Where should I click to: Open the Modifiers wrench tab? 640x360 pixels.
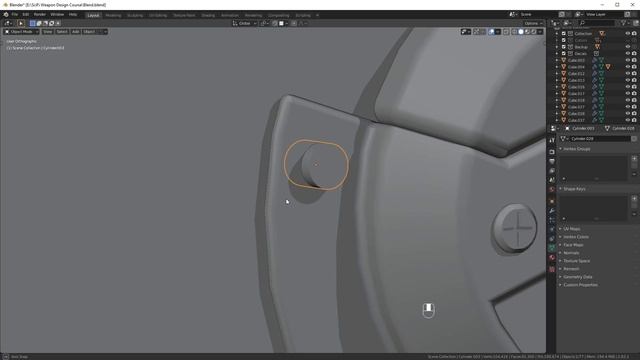[x=552, y=211]
